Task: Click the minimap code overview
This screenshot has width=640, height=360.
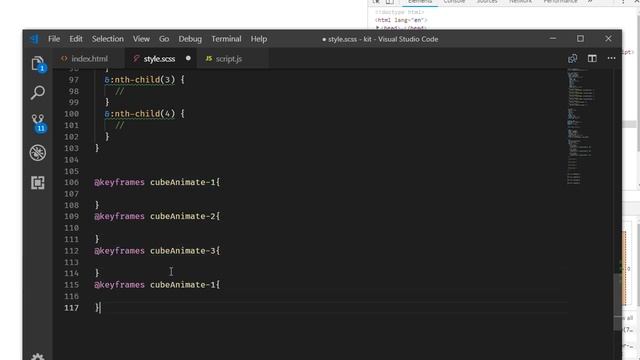Action: [x=581, y=127]
